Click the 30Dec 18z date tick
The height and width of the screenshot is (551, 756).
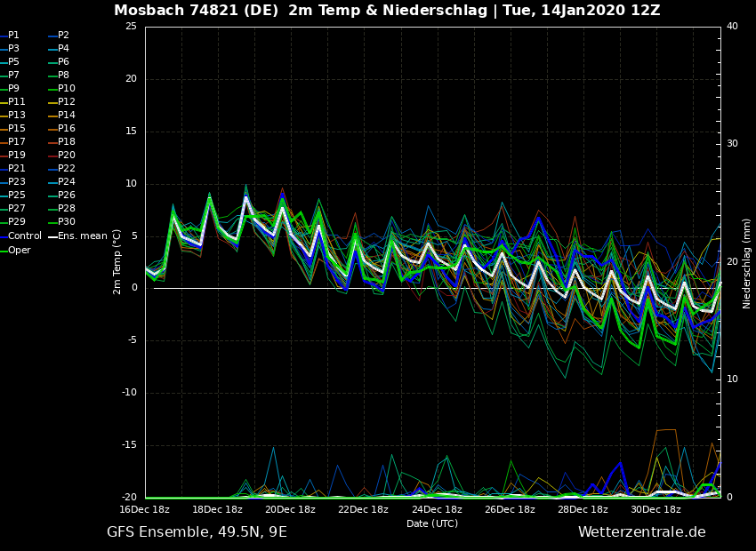655,509
